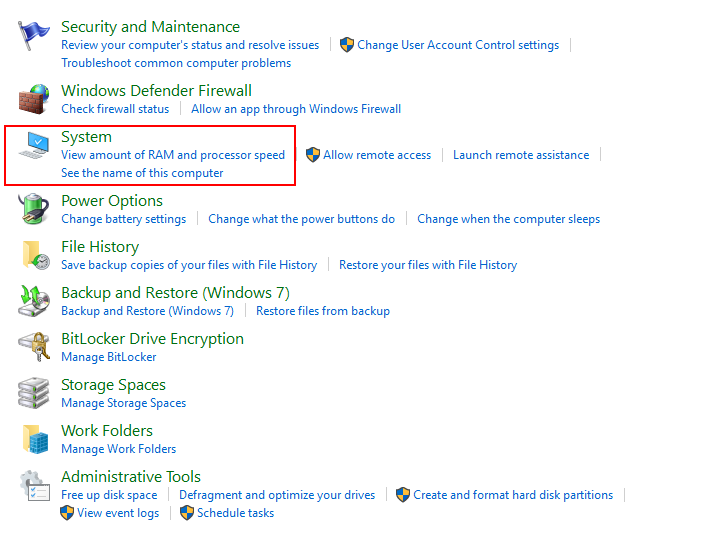The width and height of the screenshot is (715, 545).
Task: Select Allow remote access link
Action: (377, 155)
